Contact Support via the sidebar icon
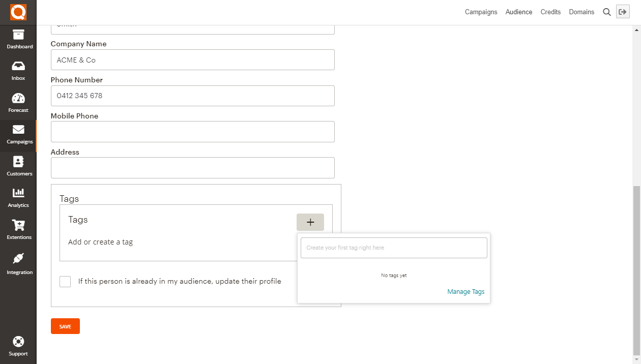The image size is (641, 364). (x=18, y=346)
